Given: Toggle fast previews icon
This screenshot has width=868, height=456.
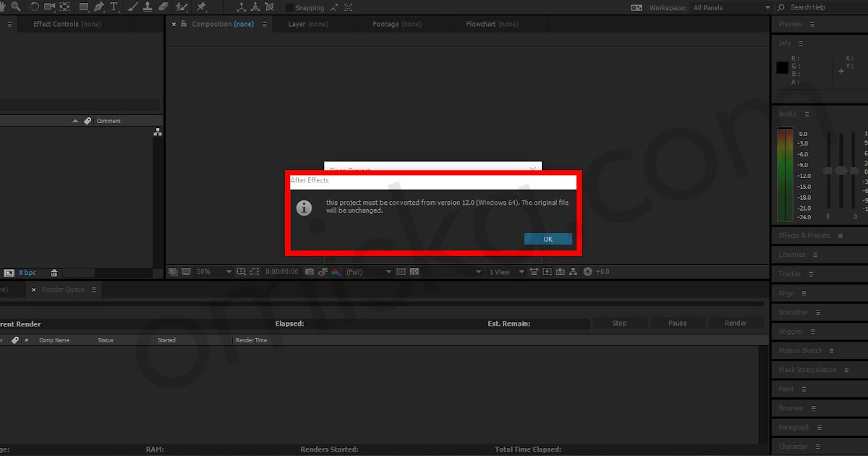Looking at the screenshot, I should pos(547,271).
